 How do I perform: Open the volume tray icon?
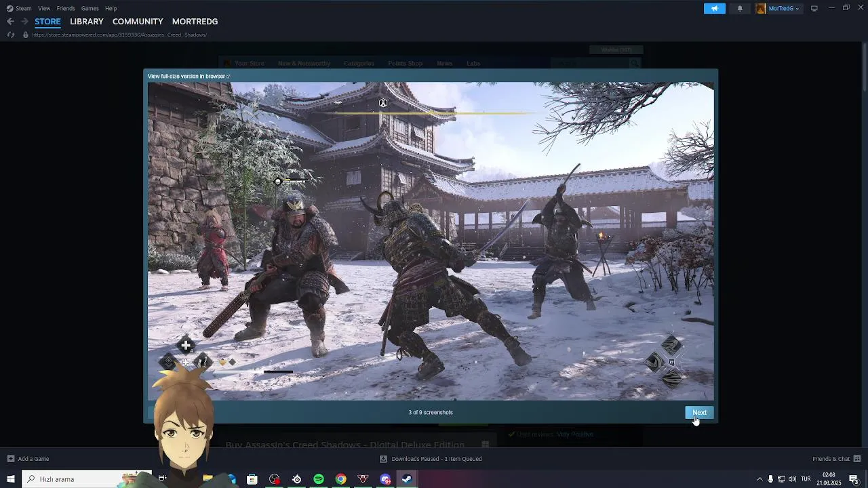[x=792, y=479]
